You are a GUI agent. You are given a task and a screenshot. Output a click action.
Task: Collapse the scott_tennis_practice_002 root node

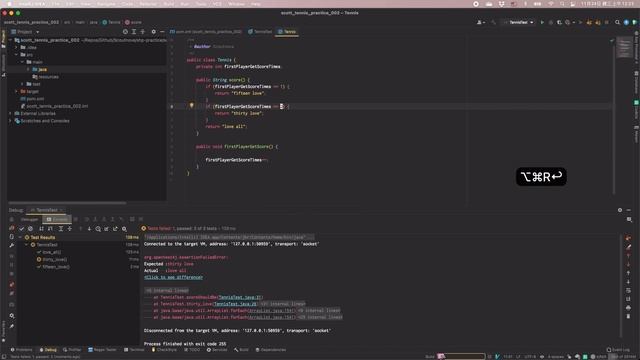(x=10, y=40)
